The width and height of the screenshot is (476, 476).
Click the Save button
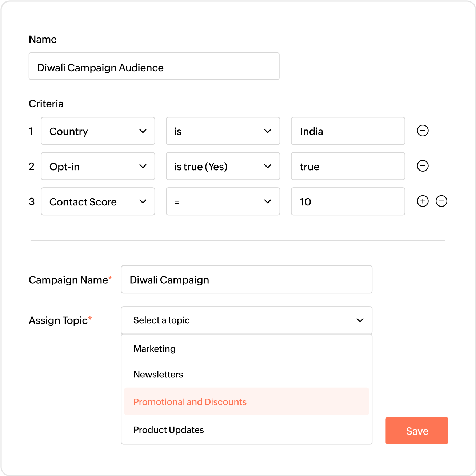point(417,431)
